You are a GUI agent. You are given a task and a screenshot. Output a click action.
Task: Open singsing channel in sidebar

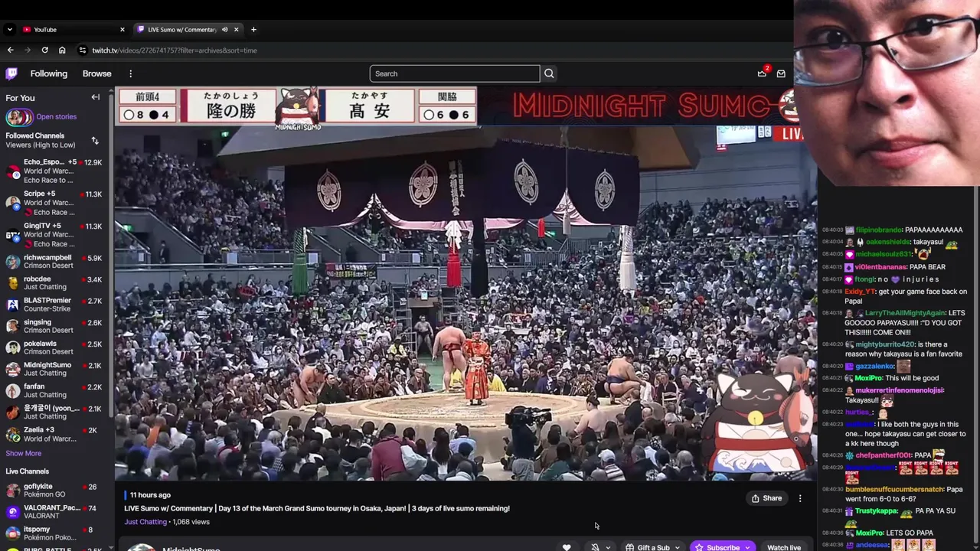[54, 325]
